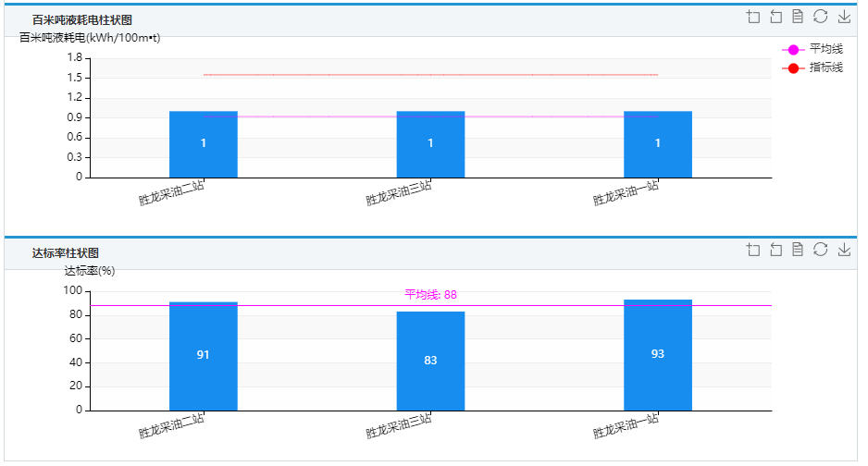Select 胜龙采油二站 bar in 百米吨液耗电 chart

tap(204, 144)
